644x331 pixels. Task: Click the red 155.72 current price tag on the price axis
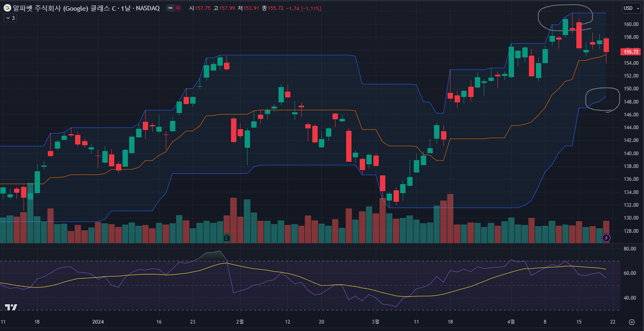pos(631,52)
